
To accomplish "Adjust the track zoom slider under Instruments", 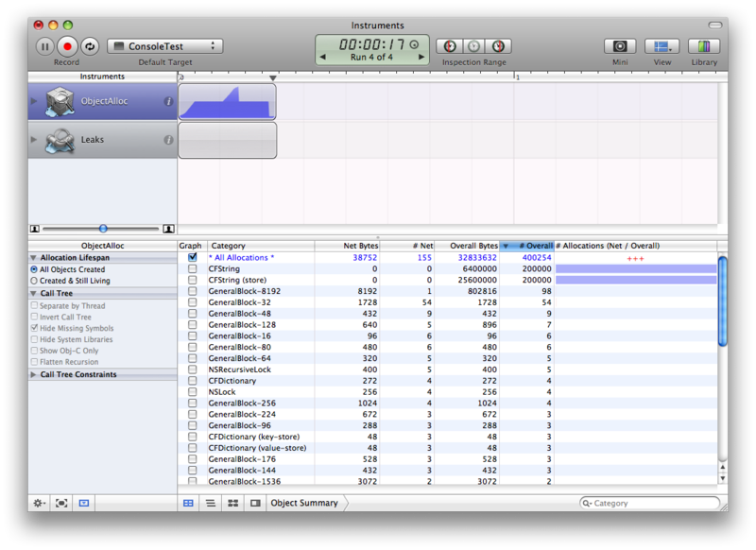I will 103,228.
